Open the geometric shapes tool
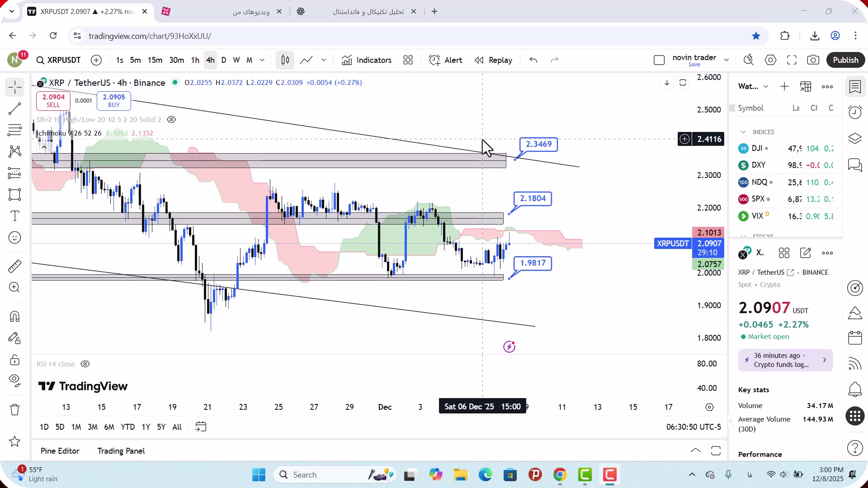 pyautogui.click(x=14, y=195)
